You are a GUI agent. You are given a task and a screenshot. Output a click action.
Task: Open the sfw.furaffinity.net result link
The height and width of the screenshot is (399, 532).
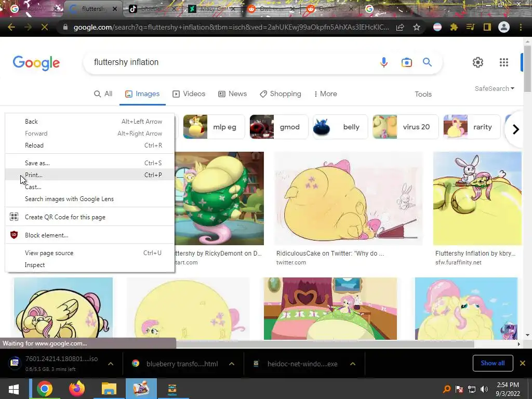pos(458,262)
